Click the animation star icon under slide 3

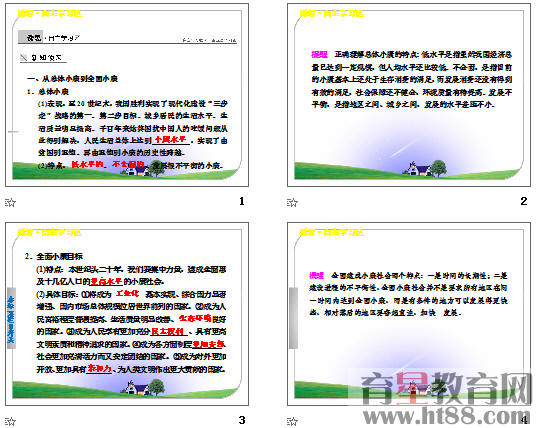coord(10,421)
